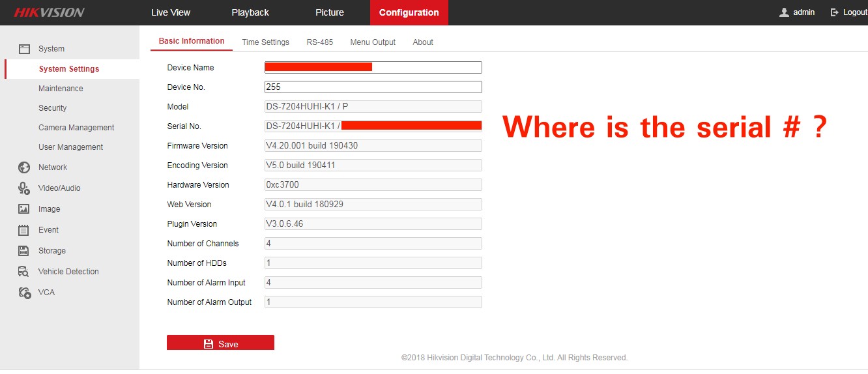Click the Network globe icon
Image resolution: width=868 pixels, height=374 pixels.
coord(24,167)
